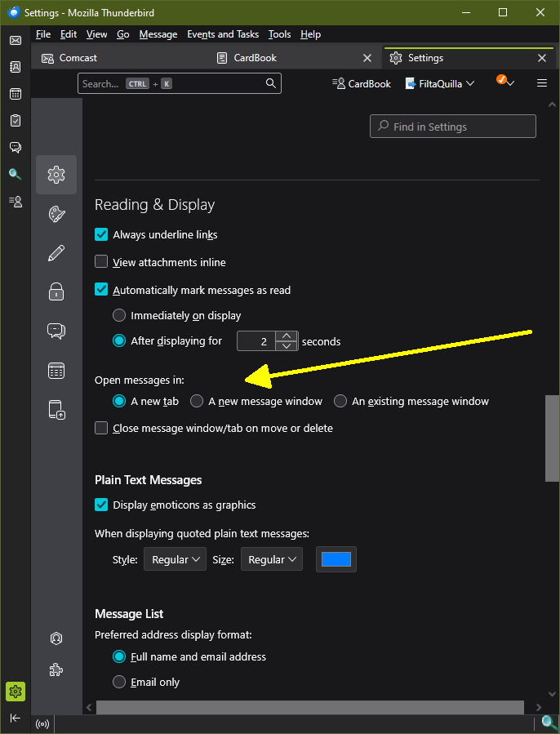Open the Tasks space icon
This screenshot has width=560, height=734.
pos(16,121)
